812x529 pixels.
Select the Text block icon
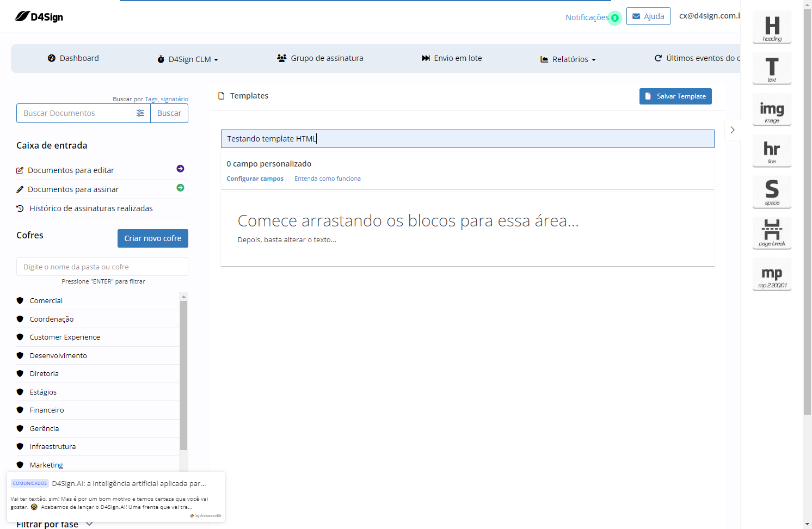[x=772, y=69]
